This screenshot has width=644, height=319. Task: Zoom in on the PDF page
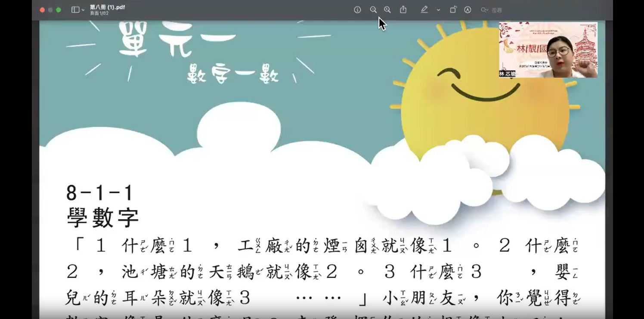click(x=387, y=10)
